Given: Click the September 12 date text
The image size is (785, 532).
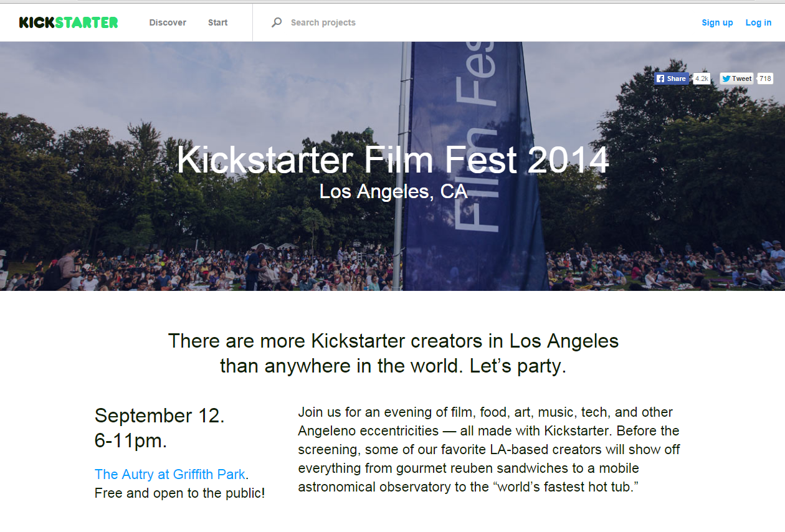Looking at the screenshot, I should click(159, 416).
